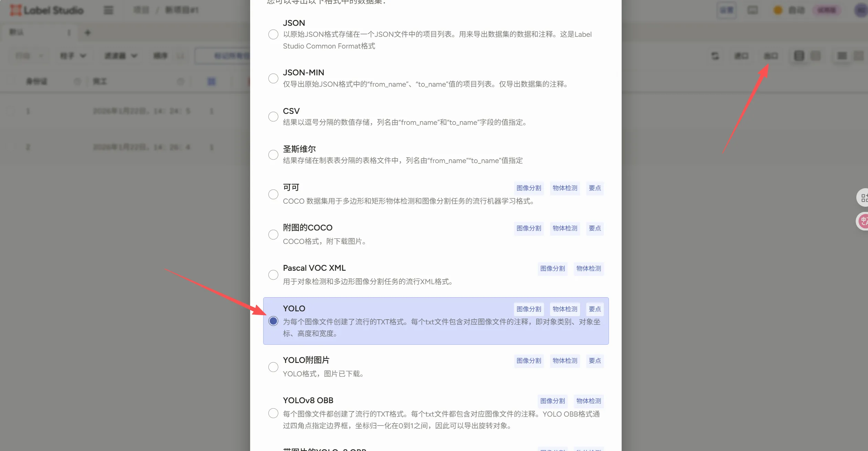Click the import icon in the top toolbar
868x451 pixels.
pos(741,56)
